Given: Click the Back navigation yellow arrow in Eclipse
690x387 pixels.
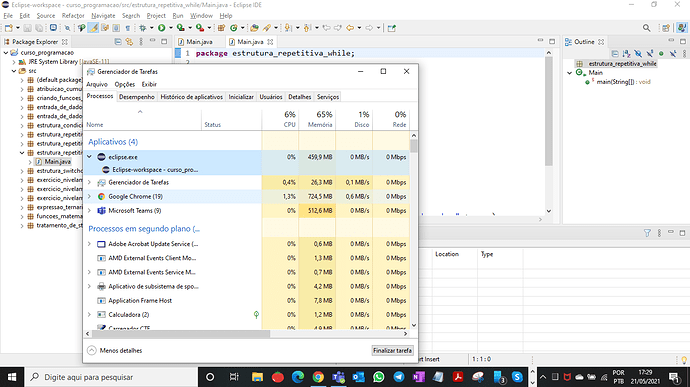Looking at the screenshot, I should click(x=350, y=28).
